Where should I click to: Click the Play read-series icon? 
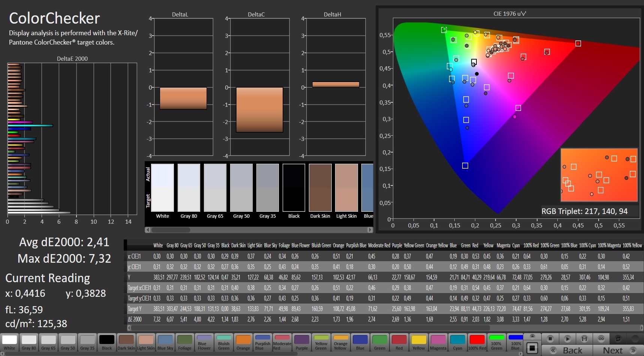click(x=567, y=339)
